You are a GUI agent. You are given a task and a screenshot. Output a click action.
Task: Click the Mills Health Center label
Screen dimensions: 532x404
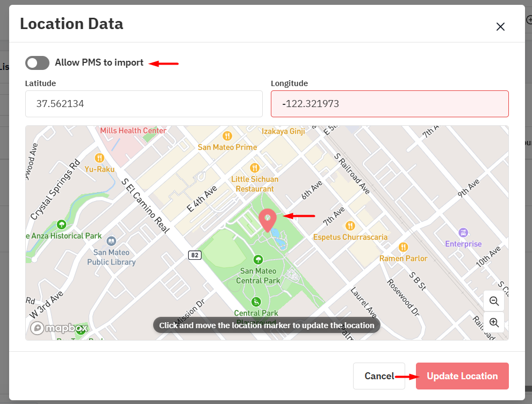(133, 131)
